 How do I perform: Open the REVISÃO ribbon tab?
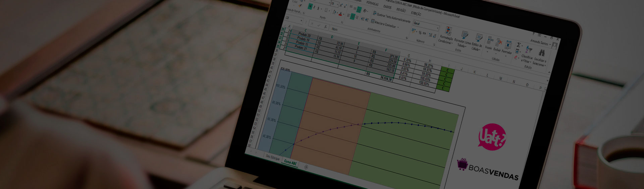[x=401, y=10]
